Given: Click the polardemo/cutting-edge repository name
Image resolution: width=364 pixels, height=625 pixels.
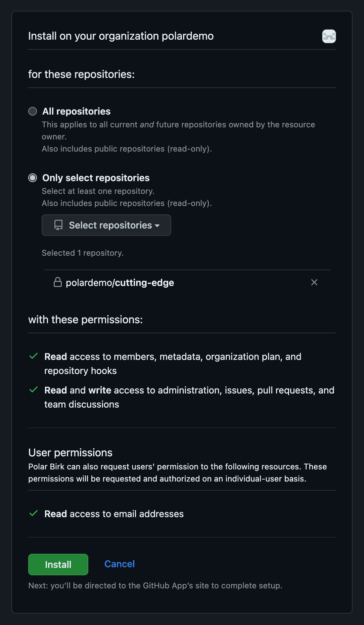Looking at the screenshot, I should click(120, 282).
